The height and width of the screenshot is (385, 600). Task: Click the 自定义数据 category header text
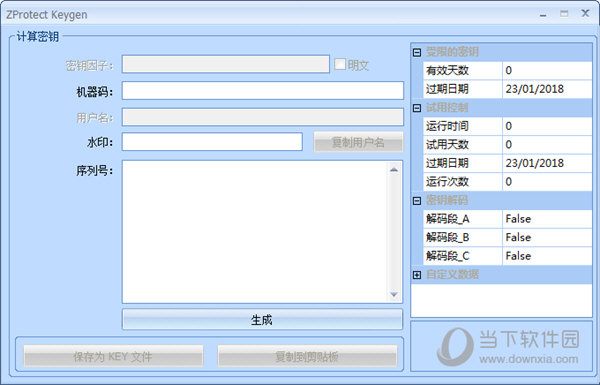click(452, 274)
